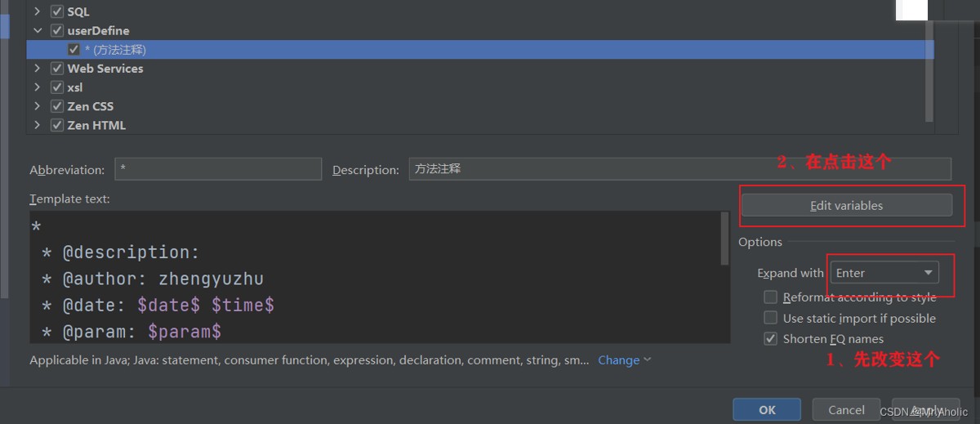980x424 pixels.
Task: Expand the Zen CSS group
Action: click(x=37, y=106)
